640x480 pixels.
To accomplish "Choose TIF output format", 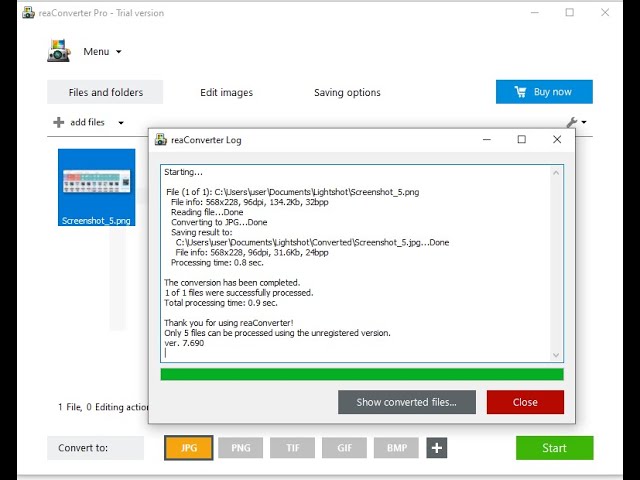I will (x=292, y=448).
